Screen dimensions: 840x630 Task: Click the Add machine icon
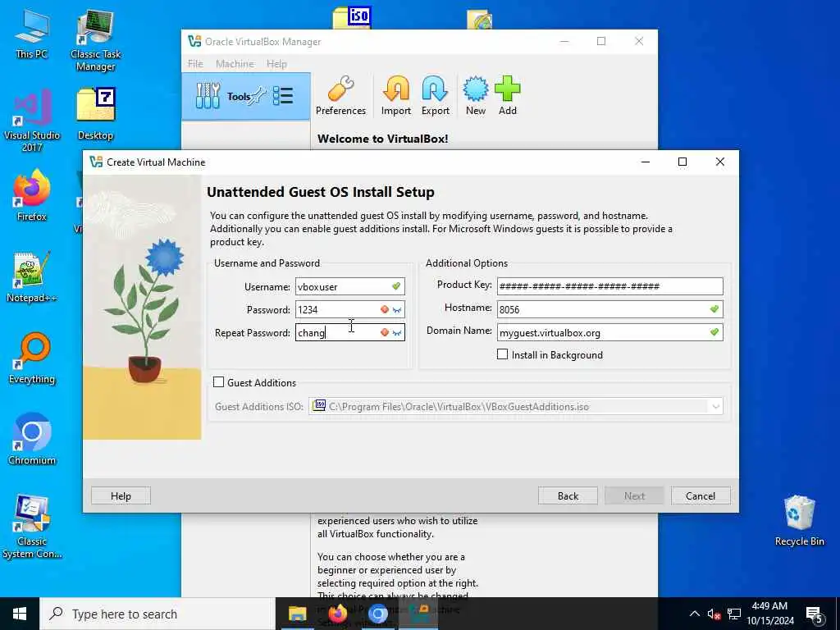point(507,96)
